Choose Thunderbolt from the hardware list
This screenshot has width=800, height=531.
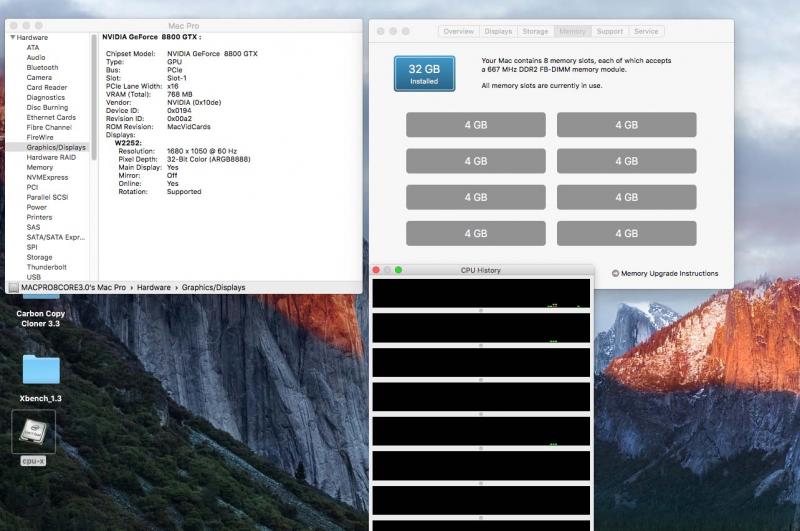pyautogui.click(x=46, y=267)
